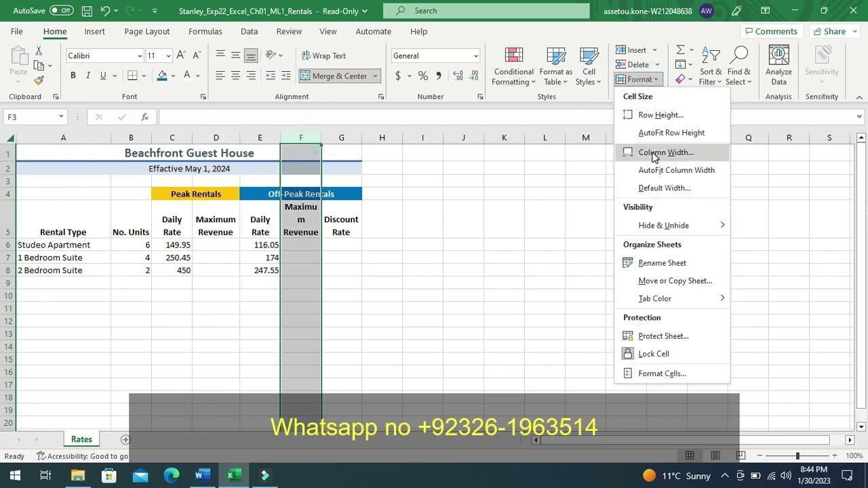Click the Undo arrow icon
Image resolution: width=868 pixels, height=488 pixels.
tap(105, 11)
